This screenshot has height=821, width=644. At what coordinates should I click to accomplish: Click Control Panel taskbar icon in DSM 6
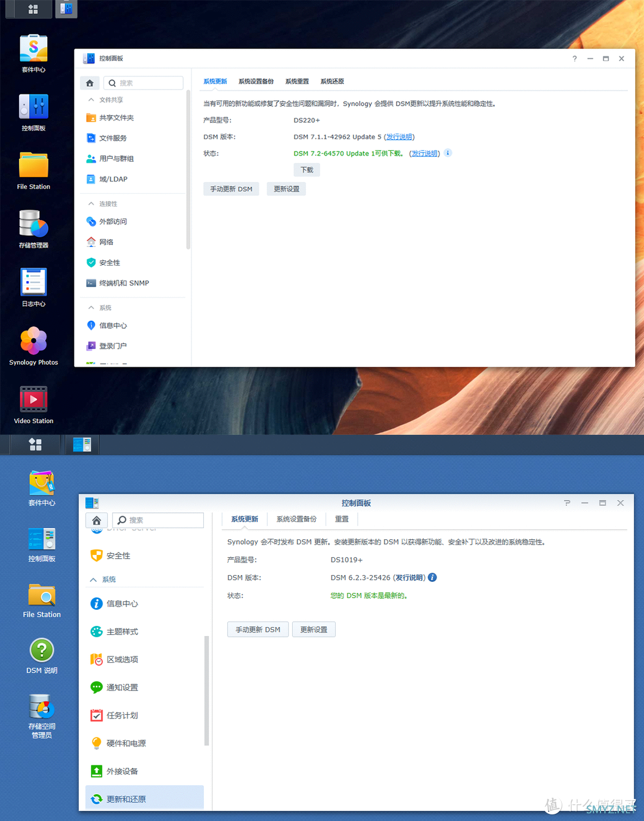(82, 445)
